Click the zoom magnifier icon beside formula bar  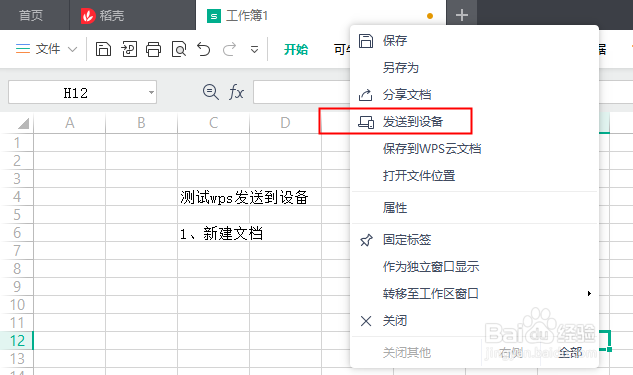click(210, 92)
